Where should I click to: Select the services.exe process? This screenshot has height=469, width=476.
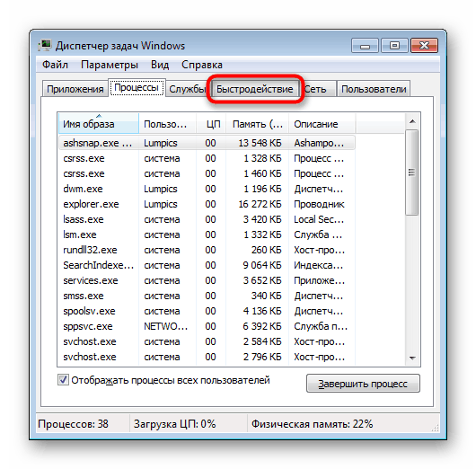pyautogui.click(x=207, y=280)
